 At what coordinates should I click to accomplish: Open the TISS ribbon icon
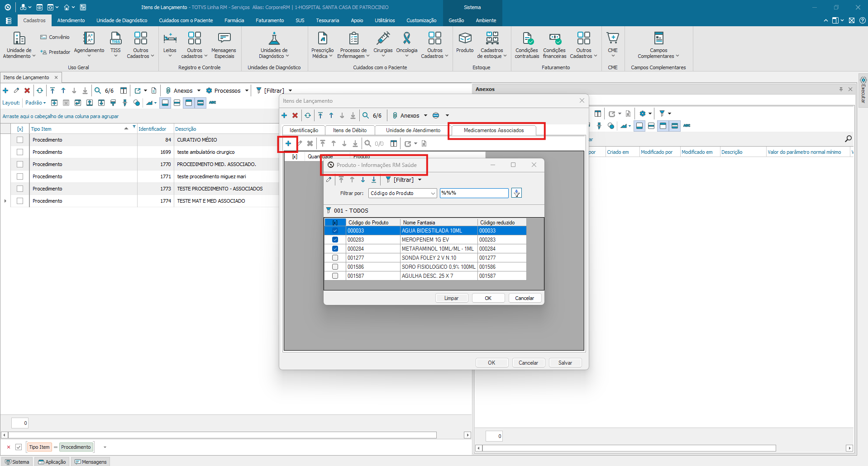[116, 44]
